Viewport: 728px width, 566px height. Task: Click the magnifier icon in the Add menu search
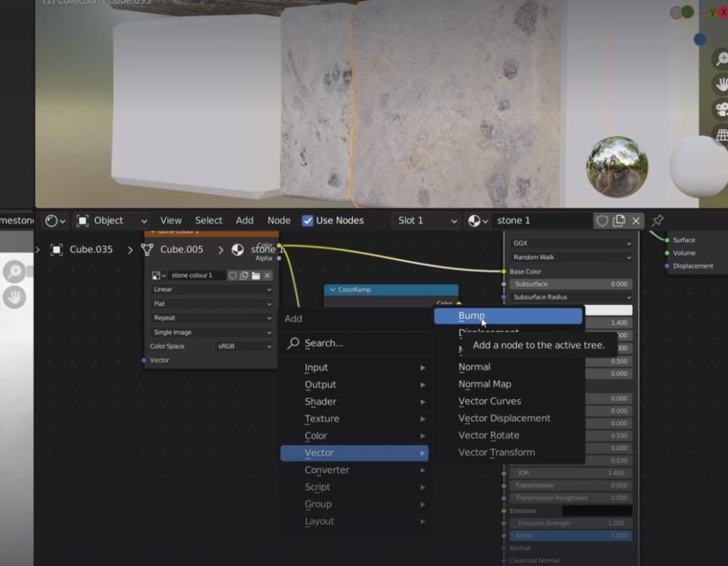[x=293, y=343]
